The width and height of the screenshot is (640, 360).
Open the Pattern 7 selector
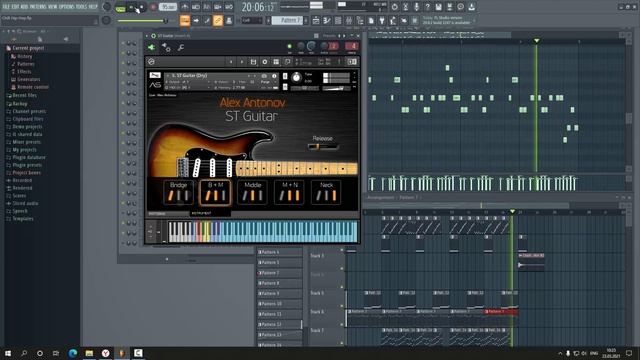tap(287, 20)
